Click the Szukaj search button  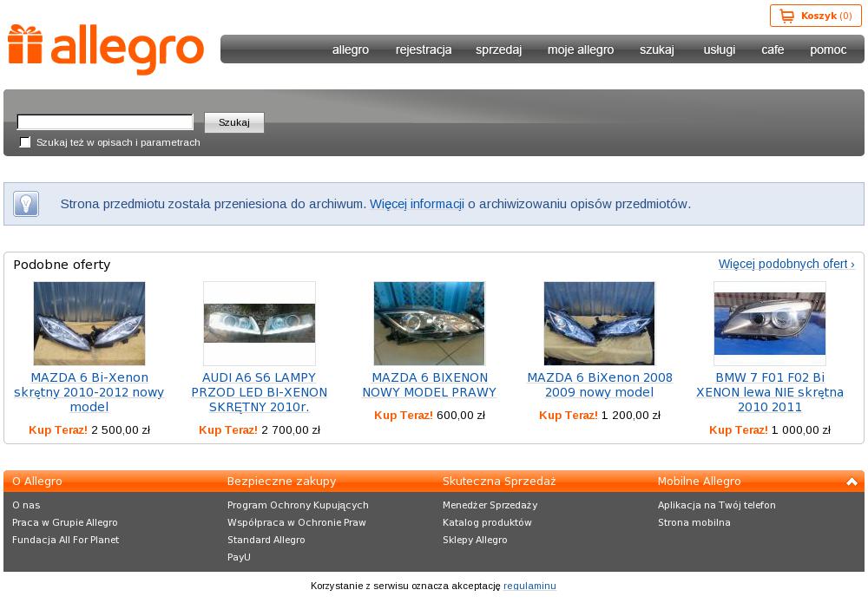(234, 122)
